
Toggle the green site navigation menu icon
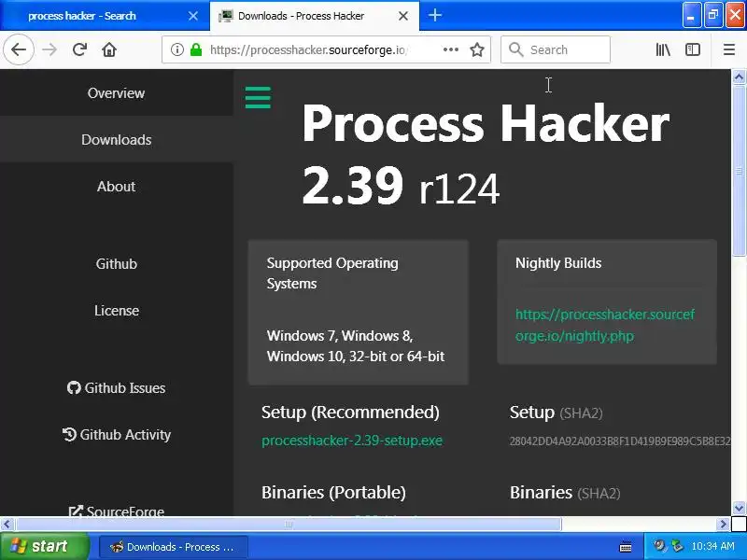(258, 98)
